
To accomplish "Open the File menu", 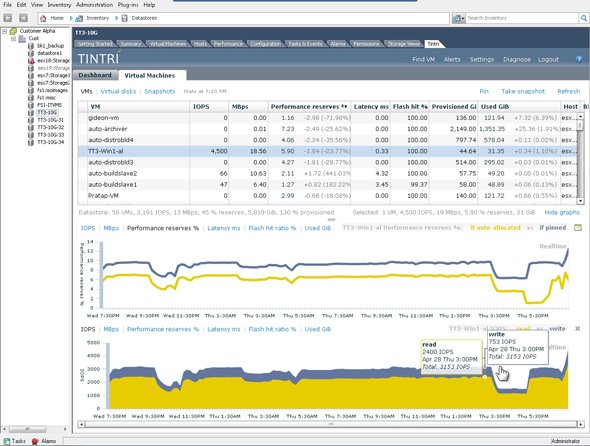I will [7, 5].
